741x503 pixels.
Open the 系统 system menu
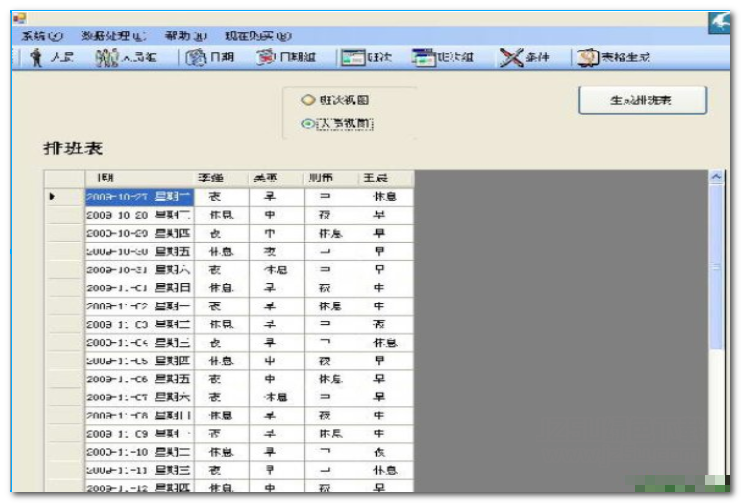[x=42, y=36]
